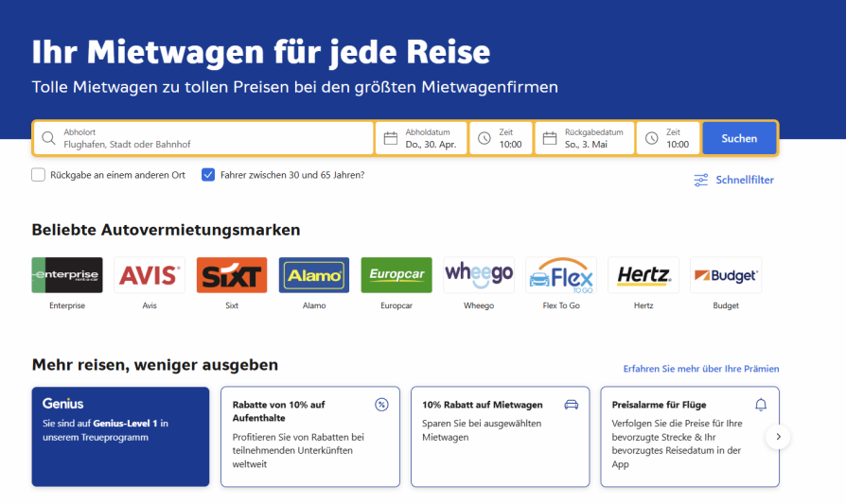The image size is (846, 504).
Task: Tick 'Rückgabe an einem anderen Ort' checkbox
Action: point(38,175)
